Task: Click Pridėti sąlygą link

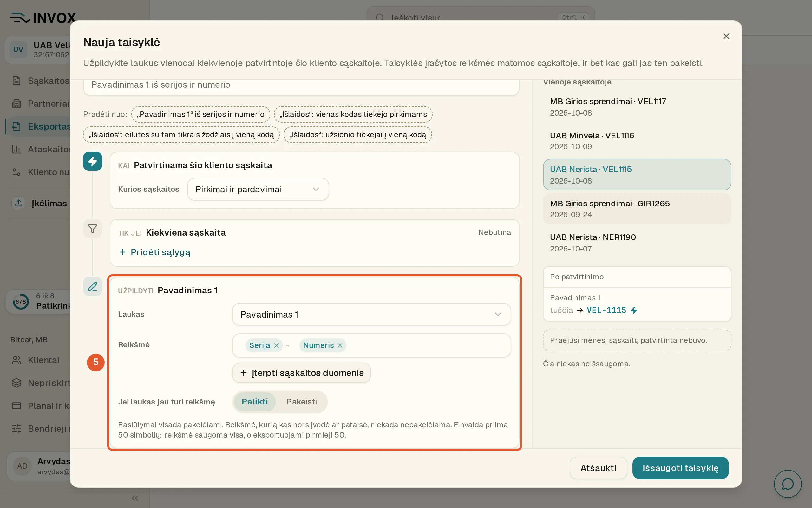Action: coord(155,252)
